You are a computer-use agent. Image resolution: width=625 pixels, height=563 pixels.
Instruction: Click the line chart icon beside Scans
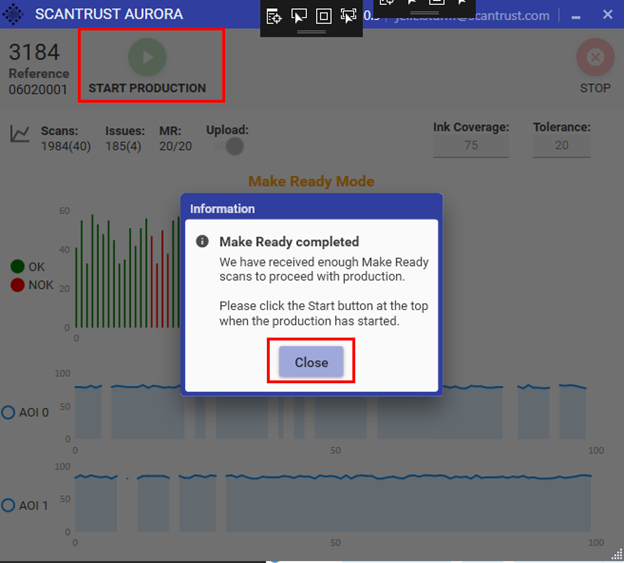pyautogui.click(x=20, y=134)
